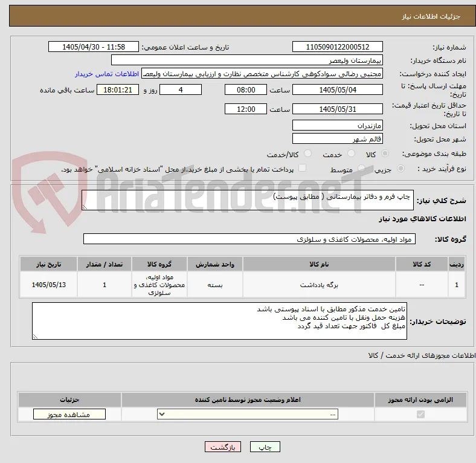Click the price validity time 12:00

[x=246, y=109]
